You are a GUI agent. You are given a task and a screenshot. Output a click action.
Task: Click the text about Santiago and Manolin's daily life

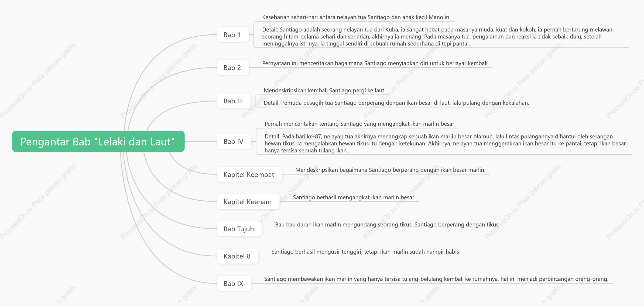tap(355, 17)
